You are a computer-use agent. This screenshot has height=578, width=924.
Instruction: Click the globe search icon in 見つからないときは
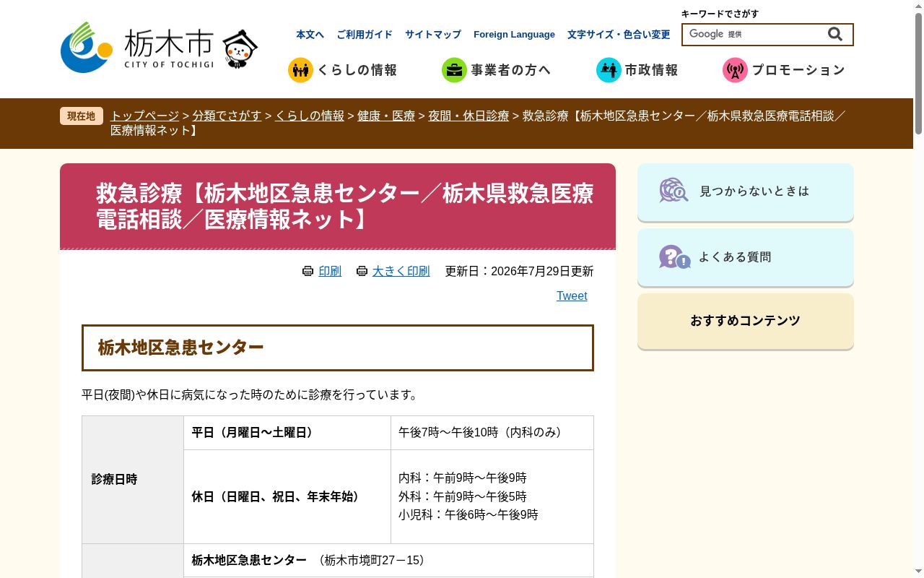tap(674, 191)
